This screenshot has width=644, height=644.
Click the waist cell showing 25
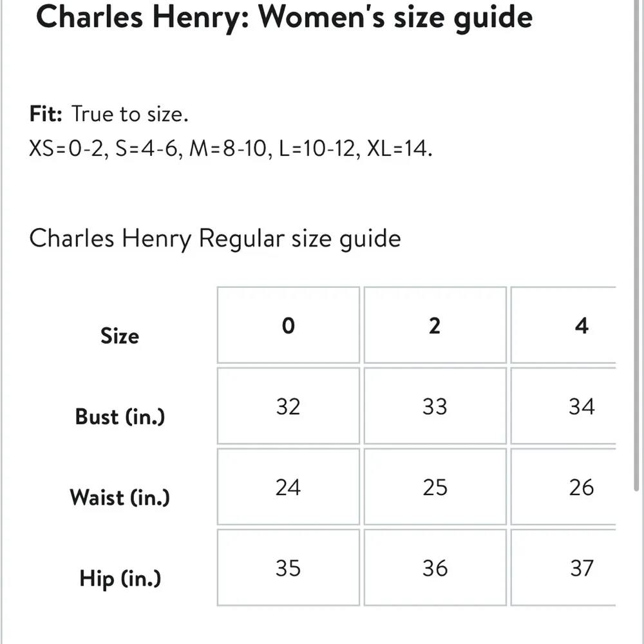[x=435, y=487]
